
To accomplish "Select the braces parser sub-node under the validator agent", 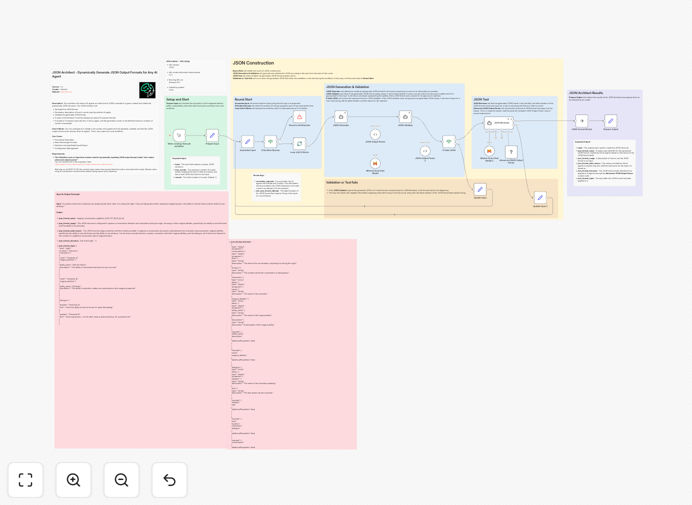I will [x=425, y=151].
